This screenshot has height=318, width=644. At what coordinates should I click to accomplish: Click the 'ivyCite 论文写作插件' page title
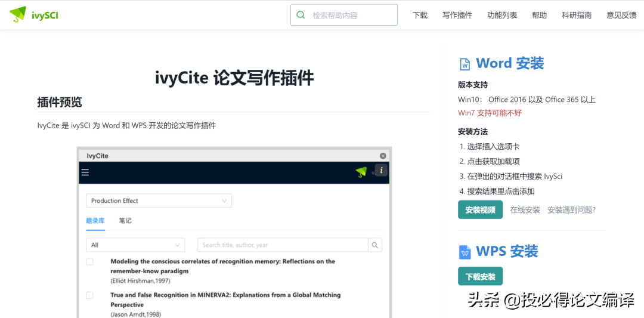point(234,78)
